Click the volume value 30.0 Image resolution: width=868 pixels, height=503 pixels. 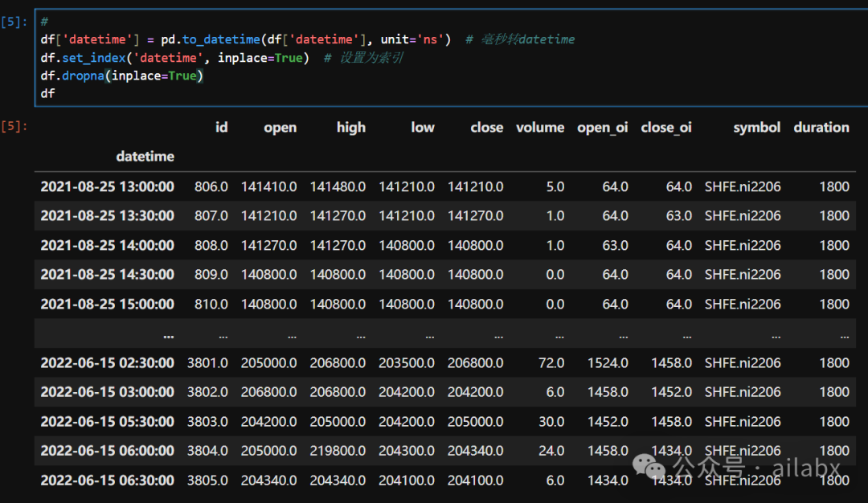tap(551, 422)
